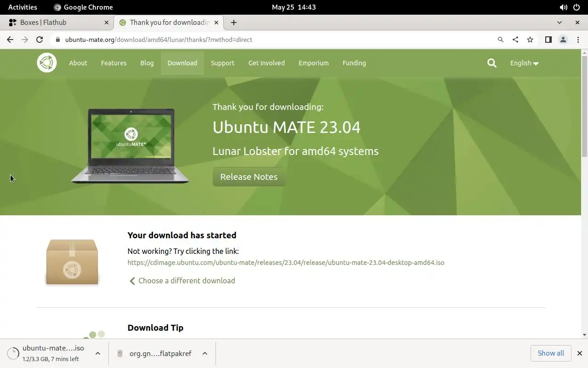Expand options for ubuntu-mate ISO download

pyautogui.click(x=98, y=353)
